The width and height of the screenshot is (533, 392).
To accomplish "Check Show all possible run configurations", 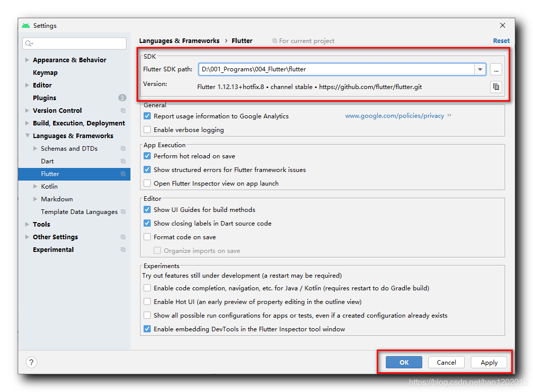I will 147,315.
